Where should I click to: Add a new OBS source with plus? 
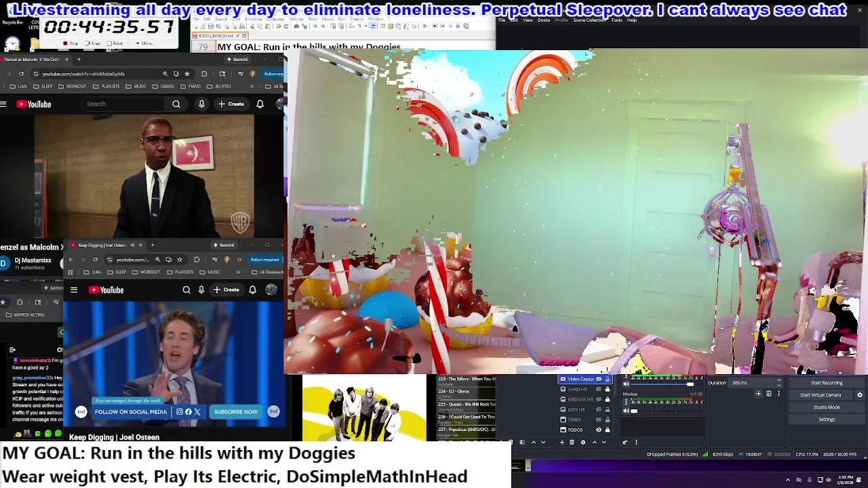(x=562, y=442)
